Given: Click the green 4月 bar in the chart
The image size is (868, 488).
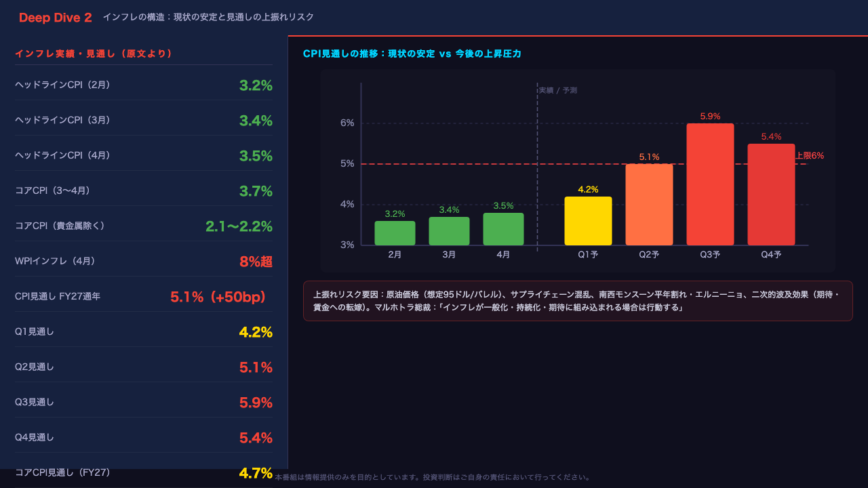Looking at the screenshot, I should tap(503, 229).
